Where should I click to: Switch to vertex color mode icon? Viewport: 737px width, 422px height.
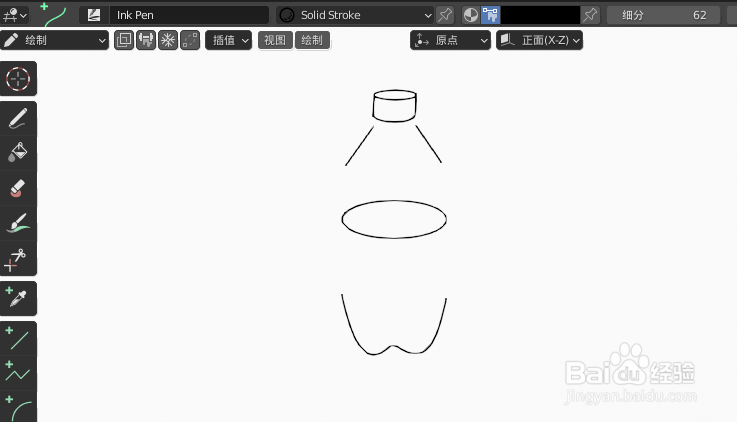(x=490, y=15)
